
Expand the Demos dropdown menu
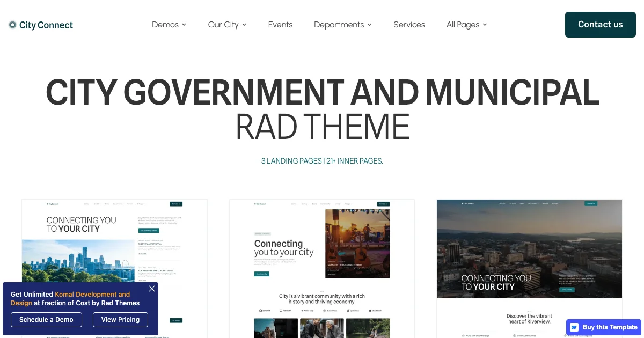coord(169,25)
